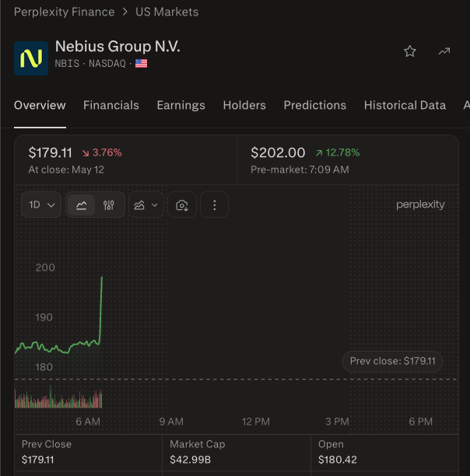
Task: Open the chart indicators settings icon
Action: 108,205
